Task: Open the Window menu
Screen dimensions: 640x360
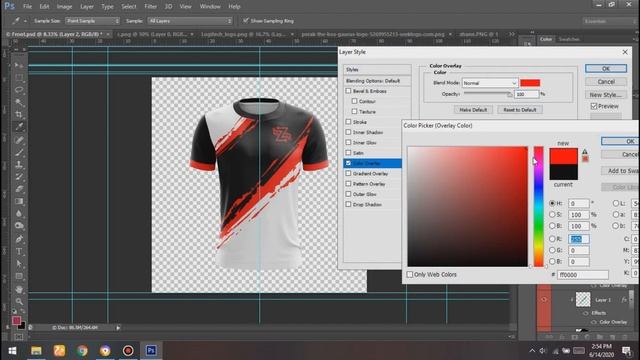Action: click(210, 7)
